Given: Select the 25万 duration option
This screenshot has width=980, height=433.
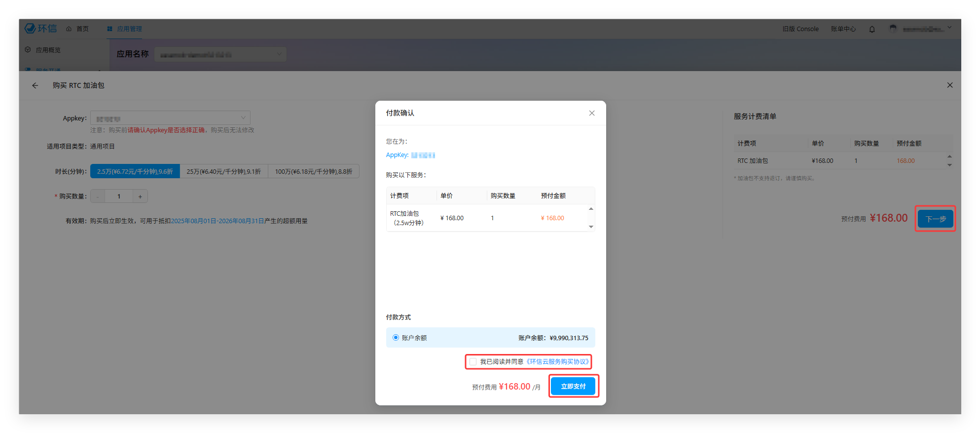Looking at the screenshot, I should [x=223, y=171].
